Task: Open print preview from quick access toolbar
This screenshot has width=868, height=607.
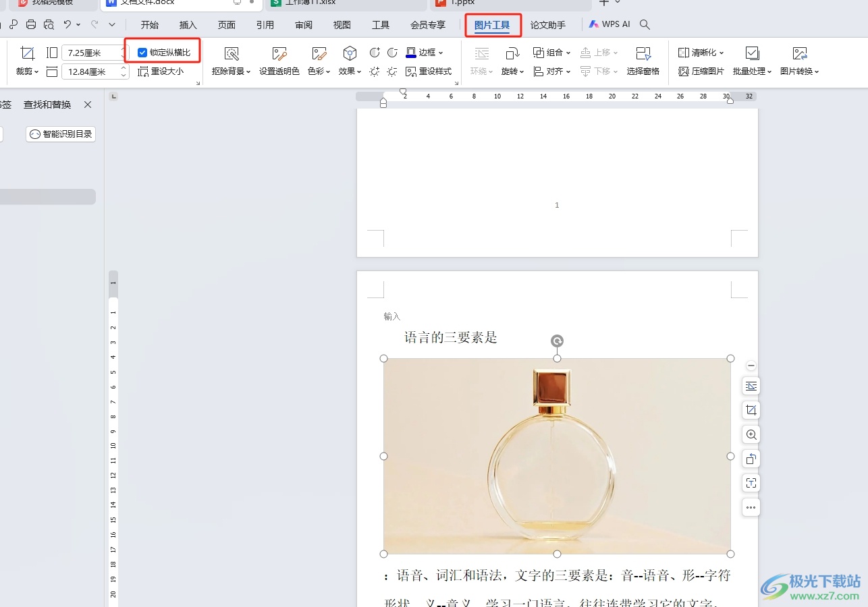Action: [x=49, y=24]
